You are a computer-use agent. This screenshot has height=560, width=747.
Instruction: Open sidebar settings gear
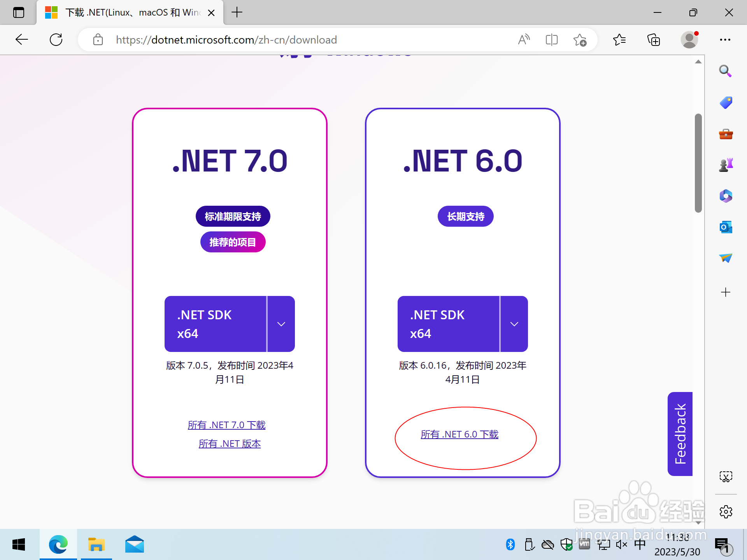click(x=726, y=512)
